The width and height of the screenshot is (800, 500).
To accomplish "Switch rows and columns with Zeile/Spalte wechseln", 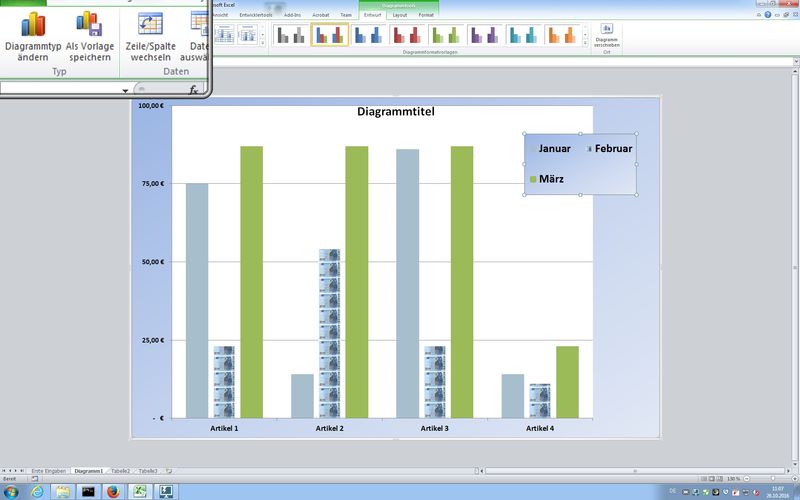I will pyautogui.click(x=150, y=25).
